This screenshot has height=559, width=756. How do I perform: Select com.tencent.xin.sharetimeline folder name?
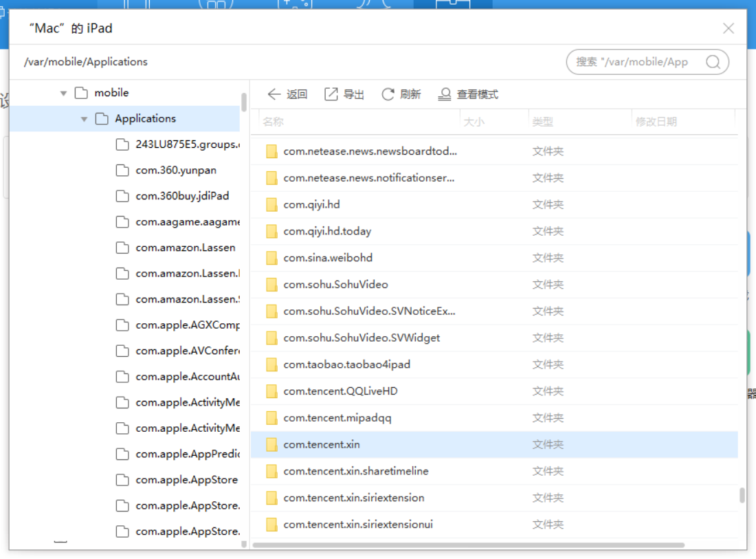tap(356, 471)
